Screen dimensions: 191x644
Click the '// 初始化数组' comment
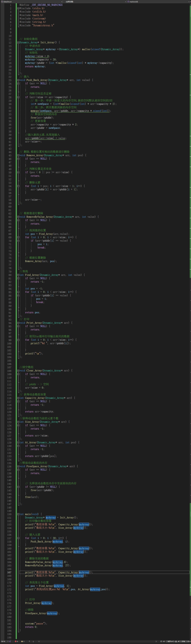click(28, 39)
